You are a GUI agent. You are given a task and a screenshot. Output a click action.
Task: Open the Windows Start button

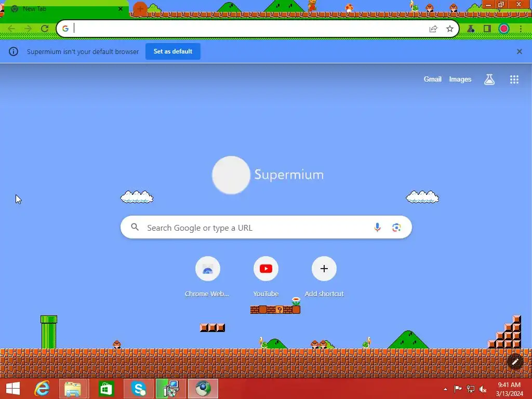point(13,389)
